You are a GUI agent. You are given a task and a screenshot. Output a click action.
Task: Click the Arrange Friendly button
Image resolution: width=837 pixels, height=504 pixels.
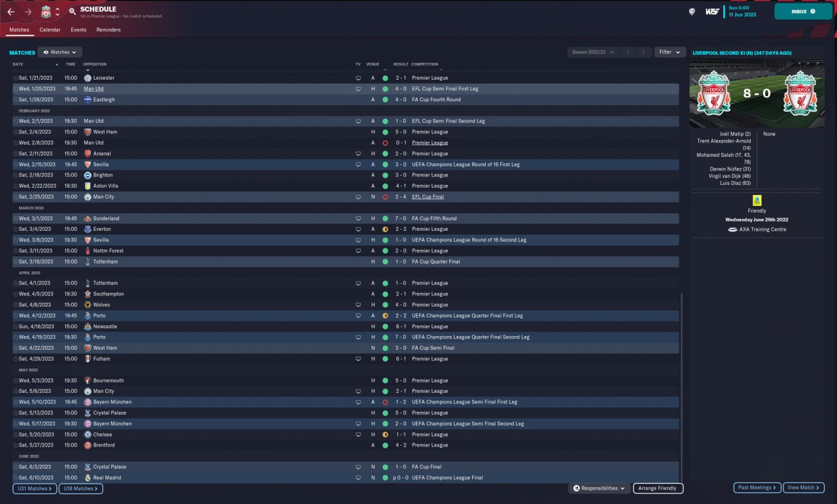[658, 488]
